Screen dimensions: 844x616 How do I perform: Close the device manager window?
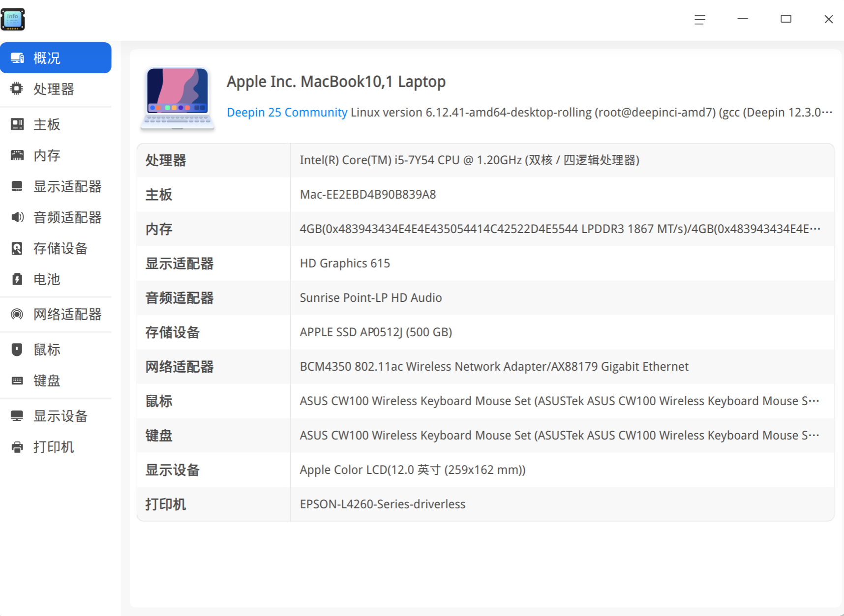click(x=829, y=19)
